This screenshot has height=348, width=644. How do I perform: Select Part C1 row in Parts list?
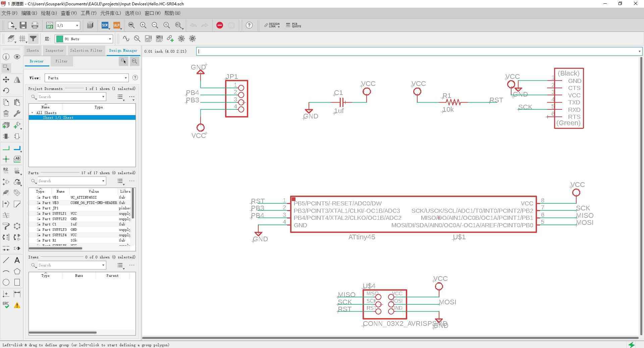(x=80, y=224)
